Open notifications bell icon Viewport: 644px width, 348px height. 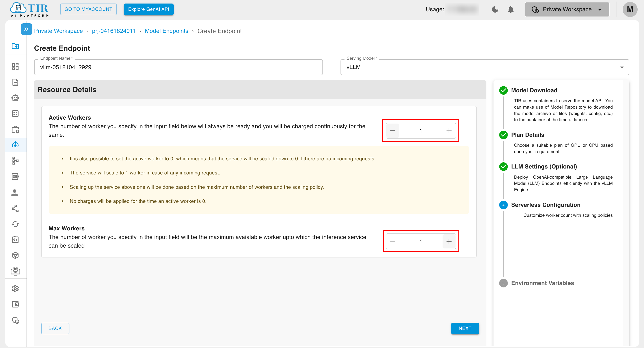click(x=511, y=9)
